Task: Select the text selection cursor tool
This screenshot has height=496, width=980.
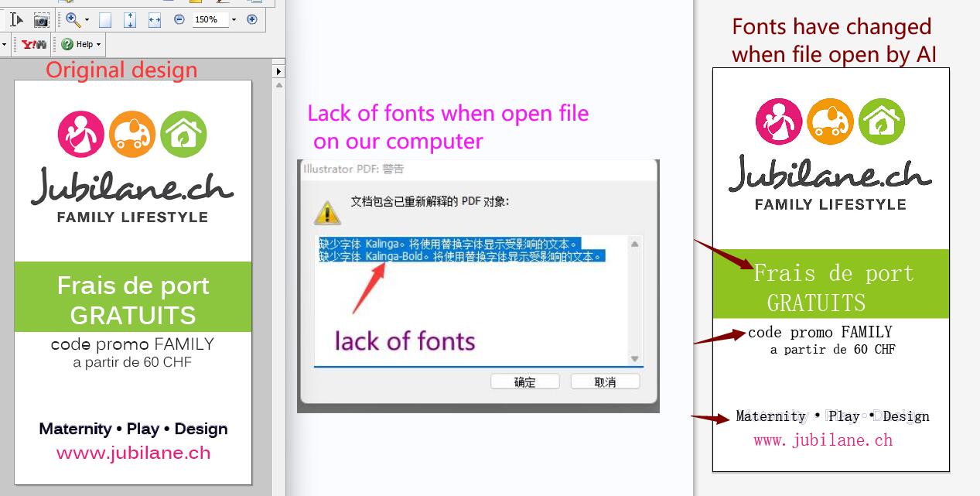Action: pyautogui.click(x=16, y=19)
